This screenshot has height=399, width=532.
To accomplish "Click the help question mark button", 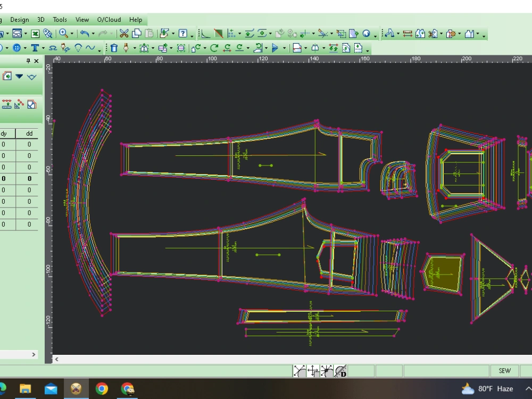I will point(182,34).
